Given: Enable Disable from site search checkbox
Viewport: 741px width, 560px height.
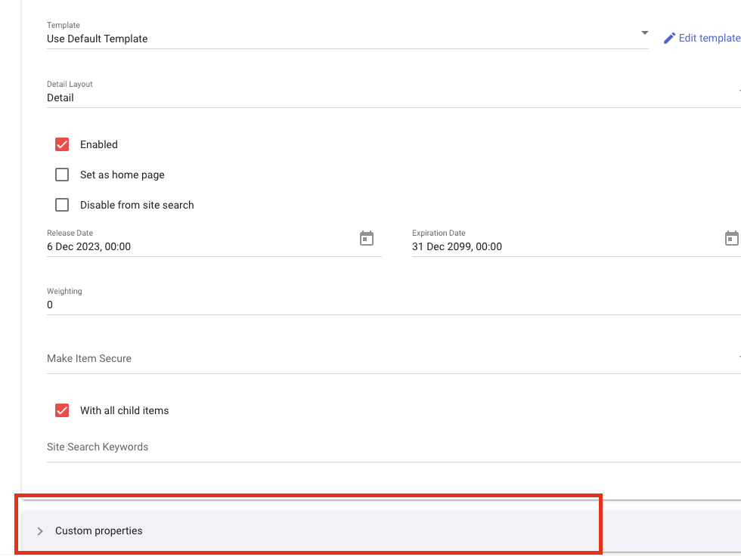Looking at the screenshot, I should coord(62,205).
